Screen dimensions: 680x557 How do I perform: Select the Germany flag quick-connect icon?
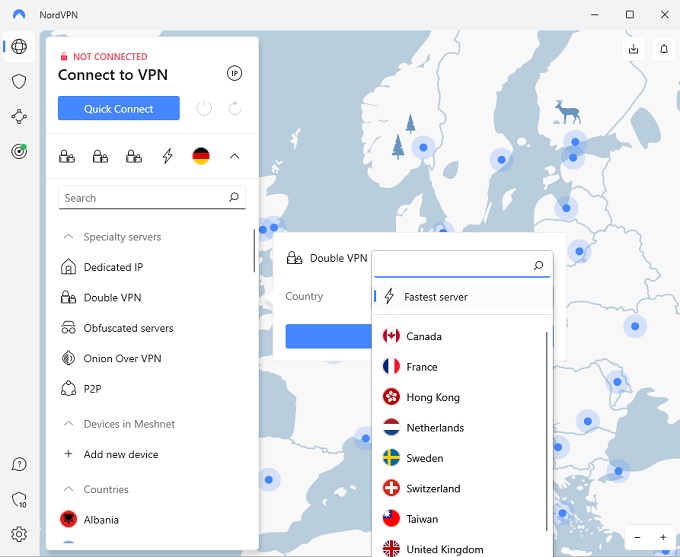point(201,156)
